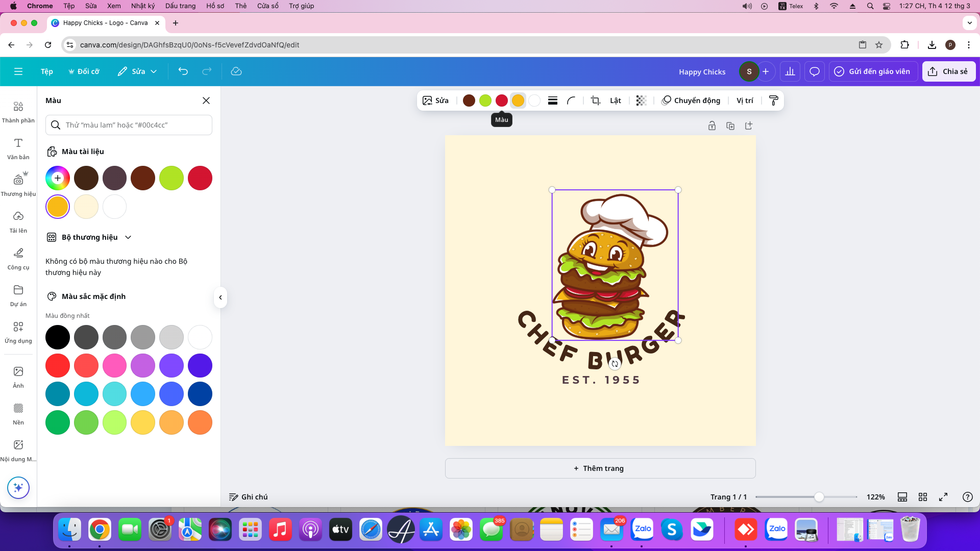Toggle scroll view page layout
The width and height of the screenshot is (980, 551).
[902, 497]
